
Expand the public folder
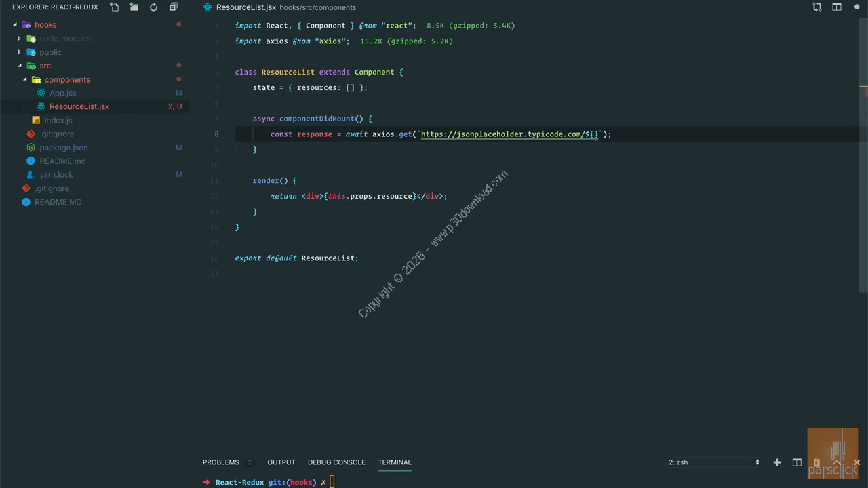coord(50,52)
